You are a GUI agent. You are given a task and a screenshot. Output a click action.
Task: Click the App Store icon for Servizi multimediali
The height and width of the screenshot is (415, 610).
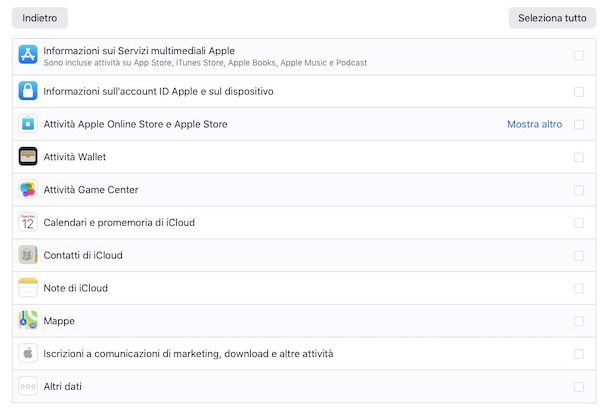pyautogui.click(x=28, y=54)
